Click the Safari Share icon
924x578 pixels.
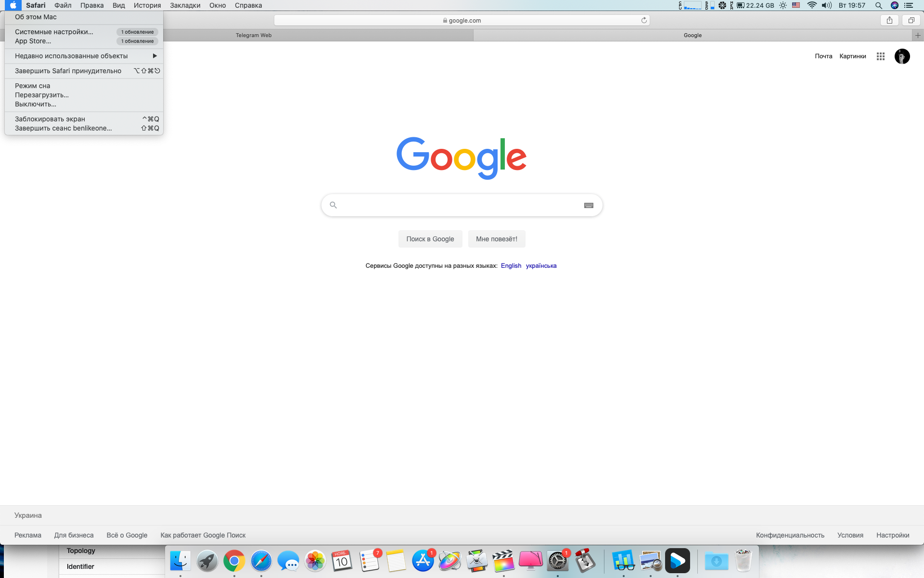click(x=889, y=20)
